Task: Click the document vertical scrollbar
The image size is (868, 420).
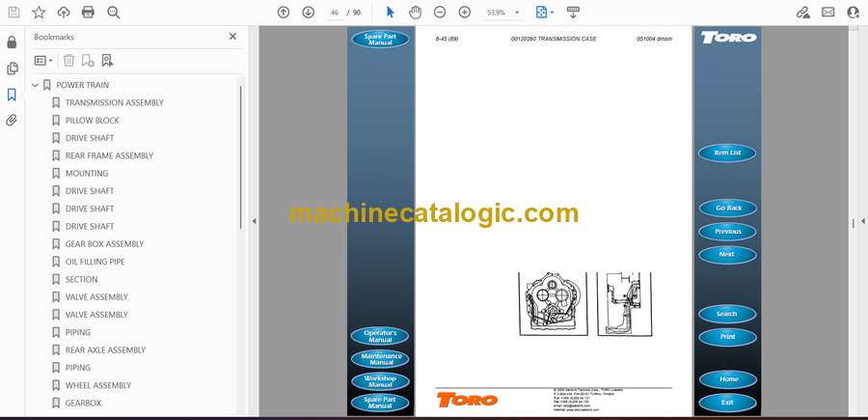Action: coord(854,222)
